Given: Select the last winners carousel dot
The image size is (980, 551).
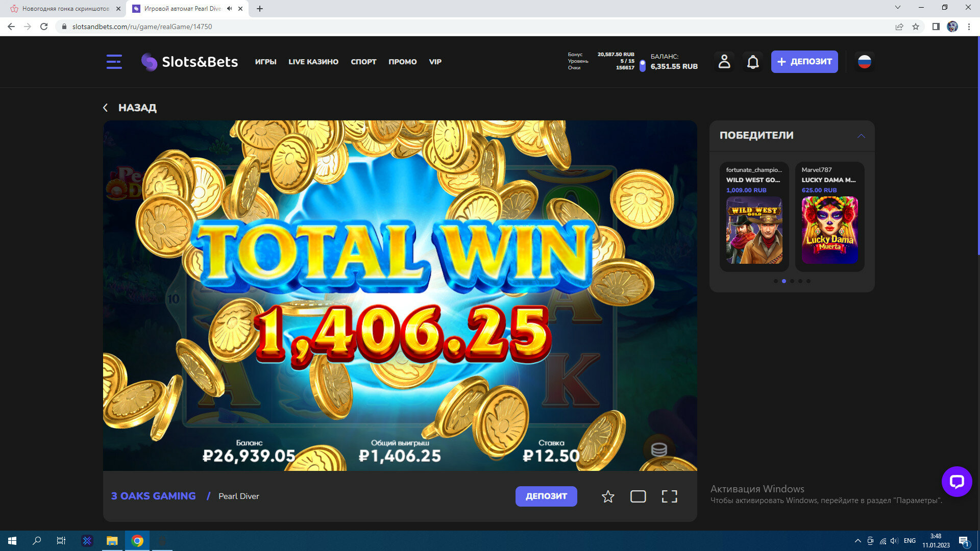Looking at the screenshot, I should (x=808, y=281).
